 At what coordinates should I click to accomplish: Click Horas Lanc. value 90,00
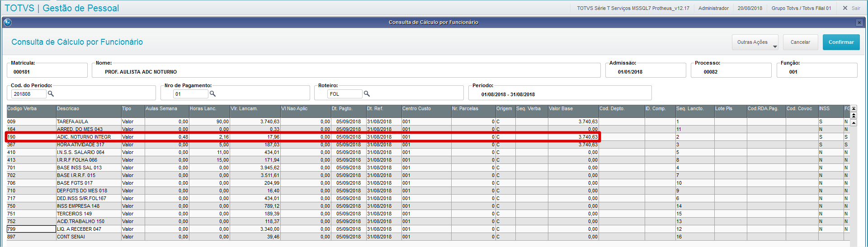pyautogui.click(x=222, y=121)
